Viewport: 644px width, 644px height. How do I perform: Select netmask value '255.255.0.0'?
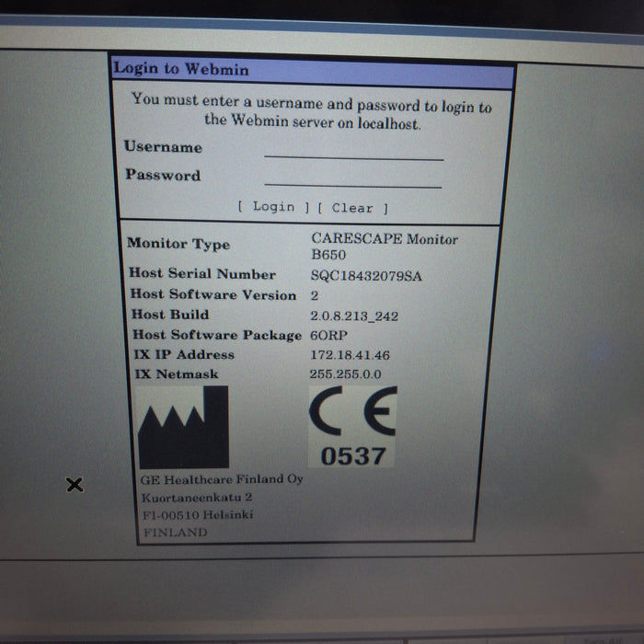(345, 374)
